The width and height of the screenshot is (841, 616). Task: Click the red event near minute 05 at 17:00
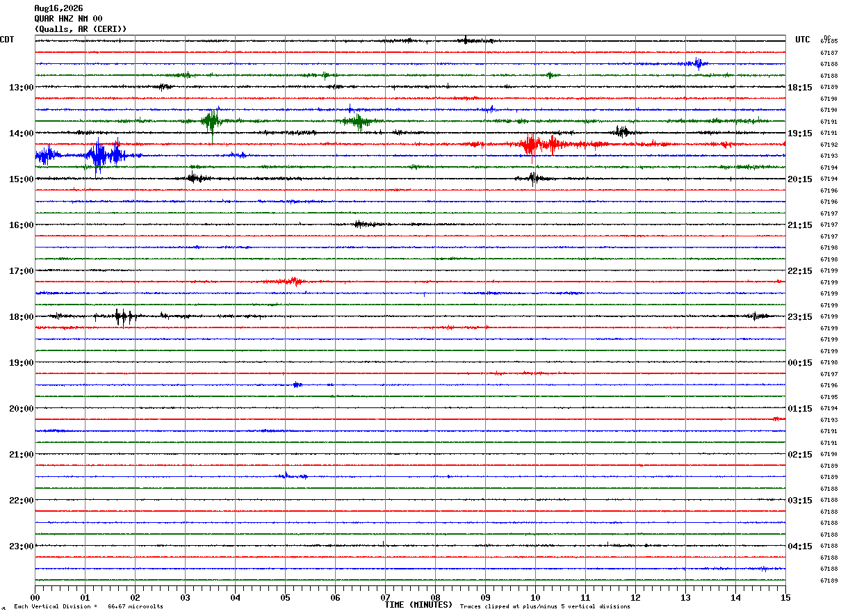(293, 282)
